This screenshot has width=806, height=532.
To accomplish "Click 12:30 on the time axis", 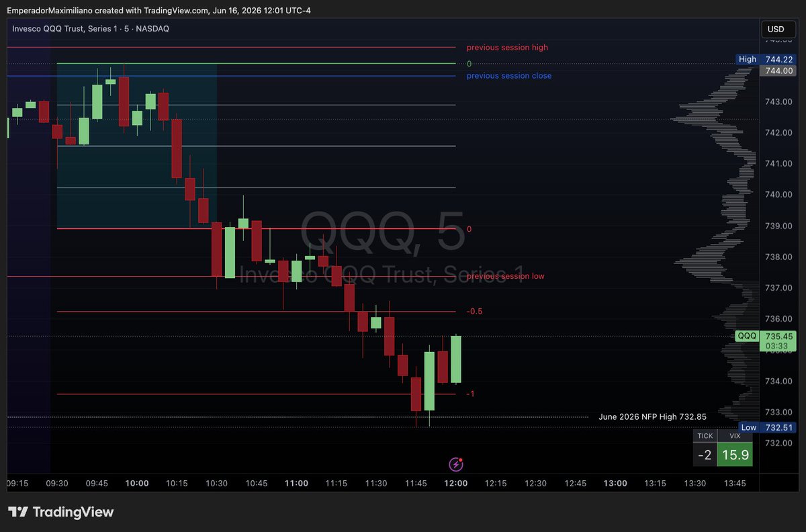I will (x=535, y=484).
